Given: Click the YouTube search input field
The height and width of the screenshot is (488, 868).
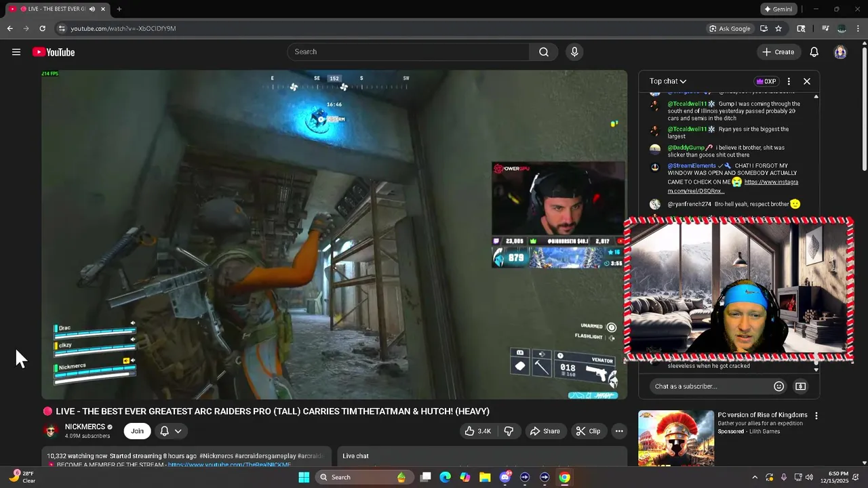Looking at the screenshot, I should pyautogui.click(x=408, y=52).
